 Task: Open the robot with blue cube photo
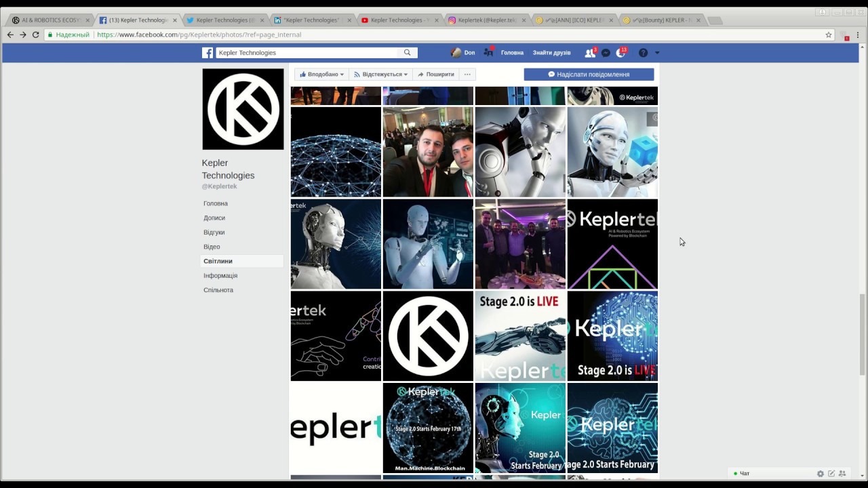[x=612, y=152]
